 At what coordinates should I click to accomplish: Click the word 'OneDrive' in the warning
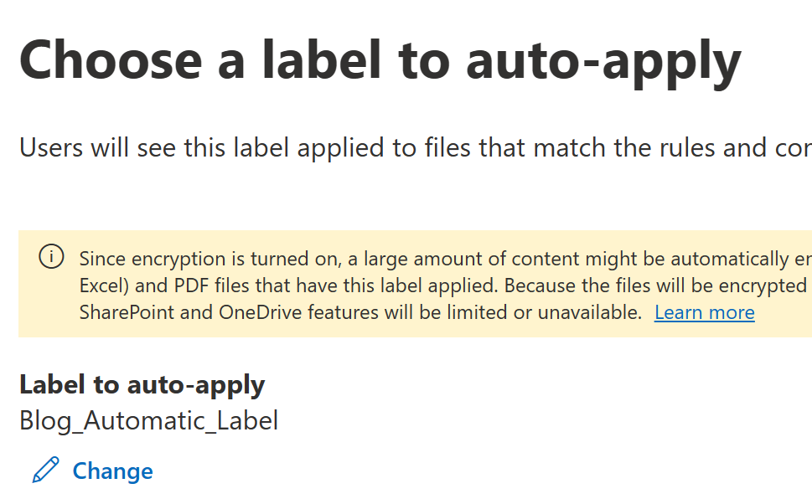point(261,312)
